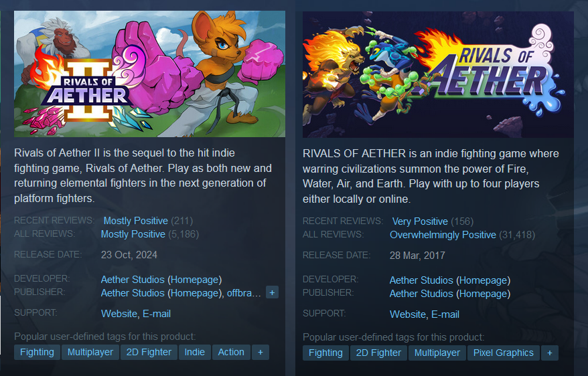Expand more tags for Rivals of Aether

(550, 353)
